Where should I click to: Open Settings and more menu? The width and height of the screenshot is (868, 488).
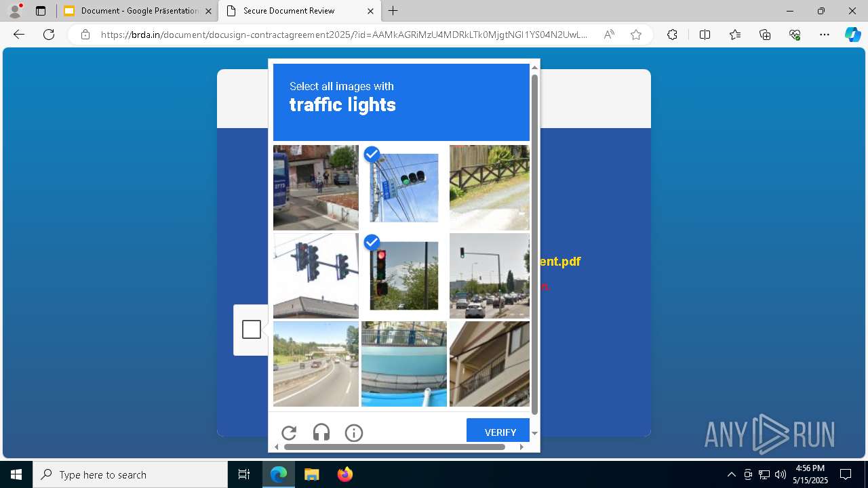point(825,35)
